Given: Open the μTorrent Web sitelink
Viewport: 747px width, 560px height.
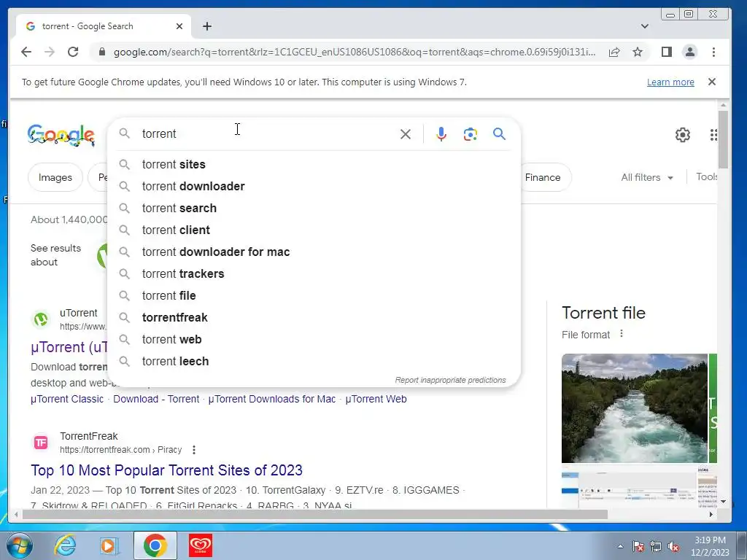Looking at the screenshot, I should pos(376,399).
